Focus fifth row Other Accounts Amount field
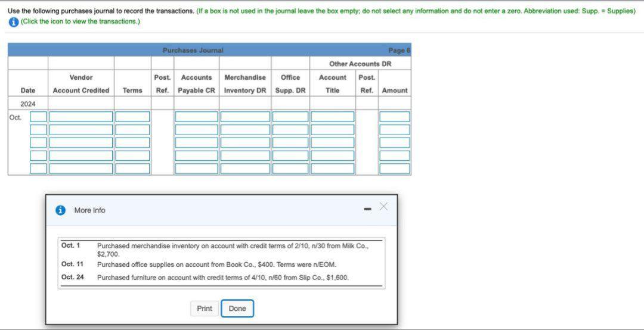 (394, 169)
